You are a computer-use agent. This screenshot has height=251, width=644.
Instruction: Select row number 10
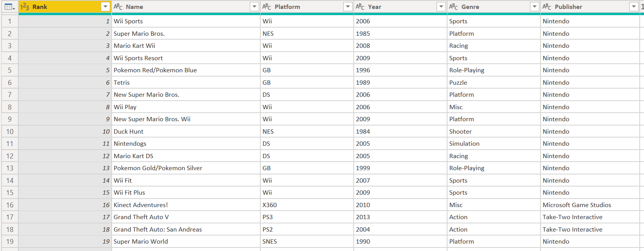click(x=10, y=132)
